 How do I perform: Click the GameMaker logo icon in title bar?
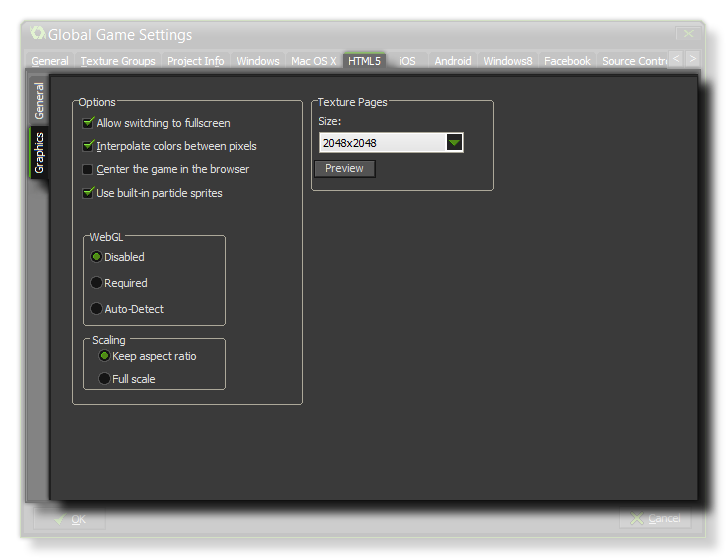tap(38, 34)
